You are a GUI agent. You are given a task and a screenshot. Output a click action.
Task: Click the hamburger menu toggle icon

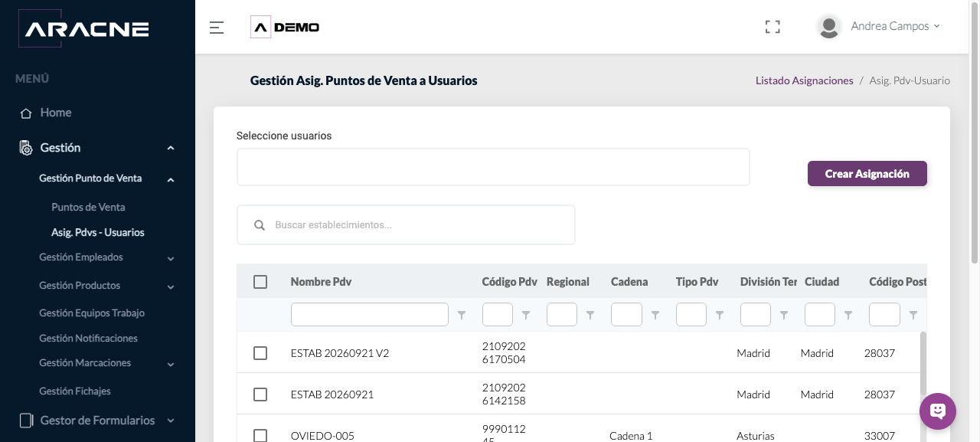coord(217,28)
